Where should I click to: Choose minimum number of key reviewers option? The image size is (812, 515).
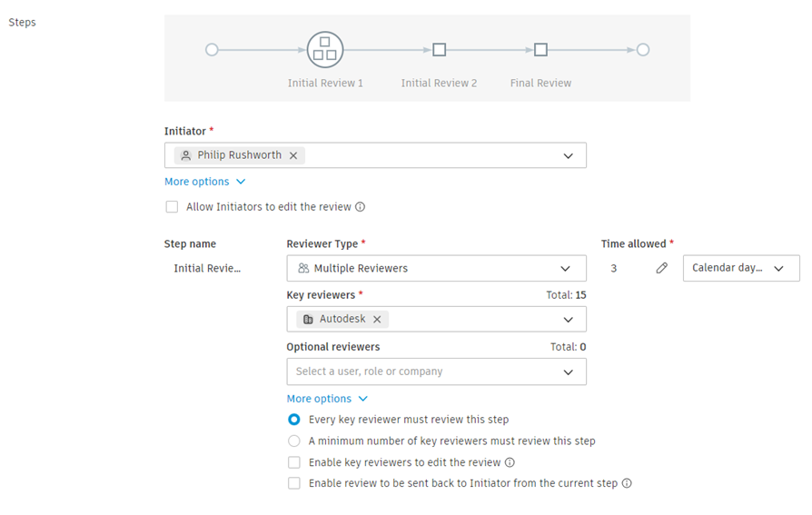point(294,441)
